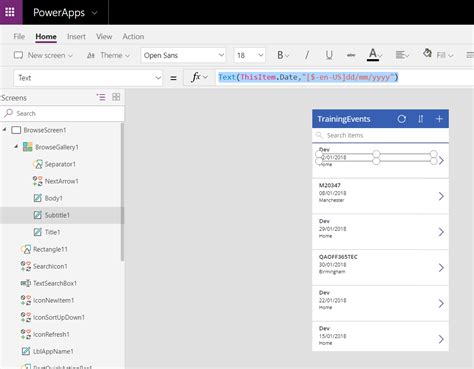Open the Fill color option

coord(438,55)
